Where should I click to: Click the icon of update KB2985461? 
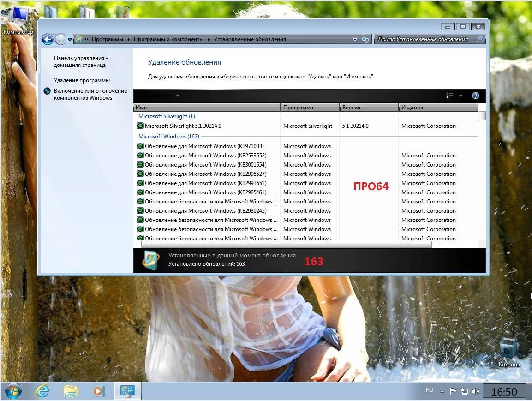(140, 192)
